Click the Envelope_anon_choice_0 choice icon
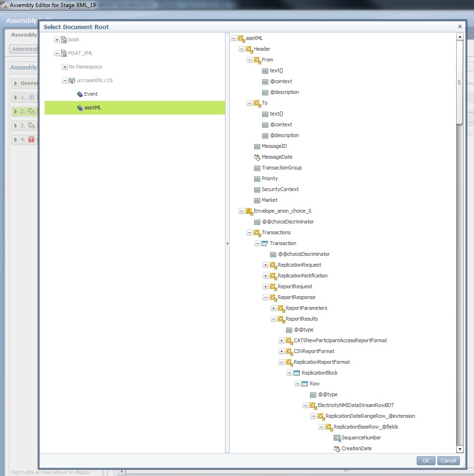 tap(249, 211)
